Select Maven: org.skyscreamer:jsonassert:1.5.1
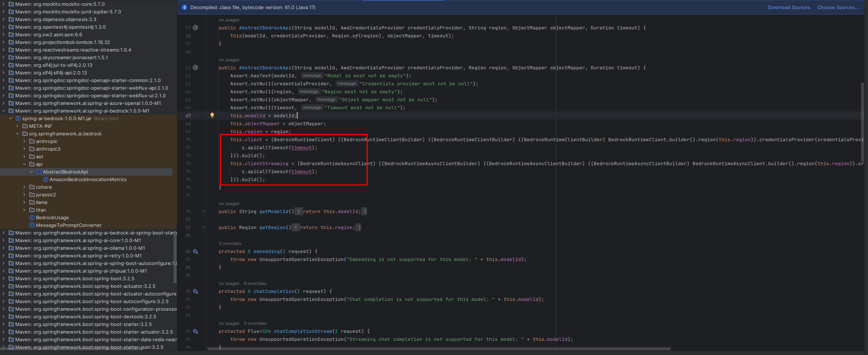Viewport: 868px width, 355px height. [x=61, y=57]
